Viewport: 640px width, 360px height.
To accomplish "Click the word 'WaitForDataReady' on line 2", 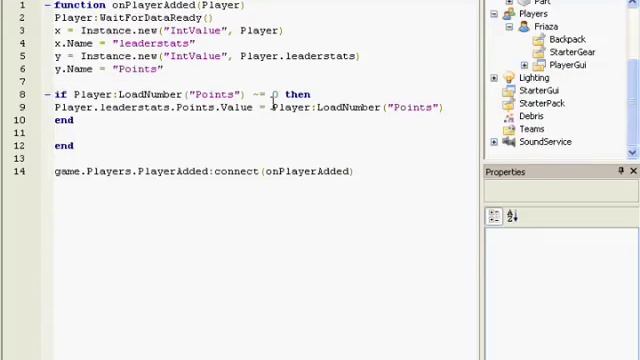I will point(151,18).
